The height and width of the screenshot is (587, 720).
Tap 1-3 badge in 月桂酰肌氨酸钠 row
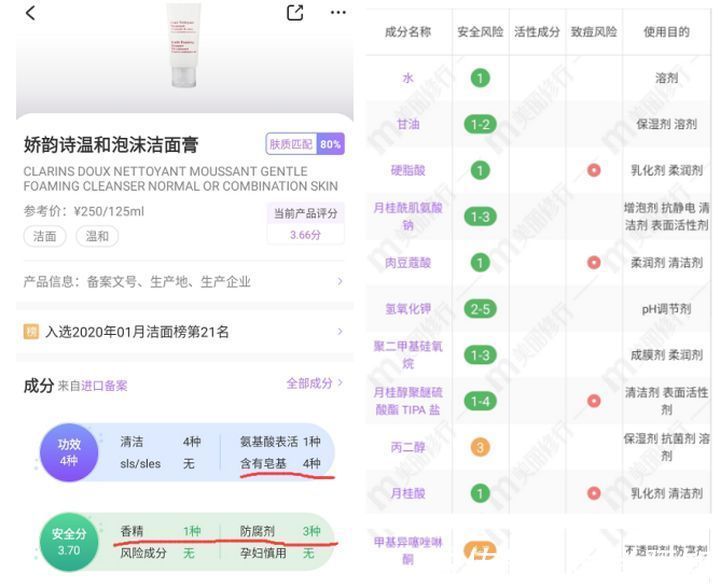point(480,216)
